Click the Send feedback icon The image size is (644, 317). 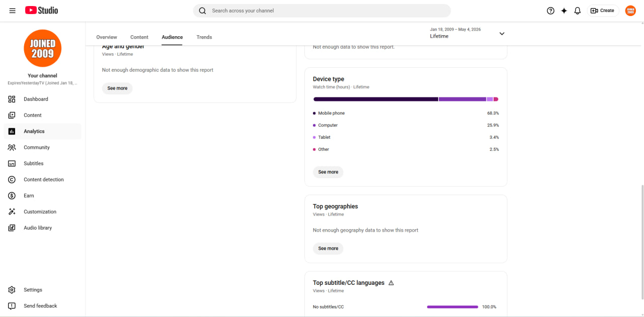(12, 306)
